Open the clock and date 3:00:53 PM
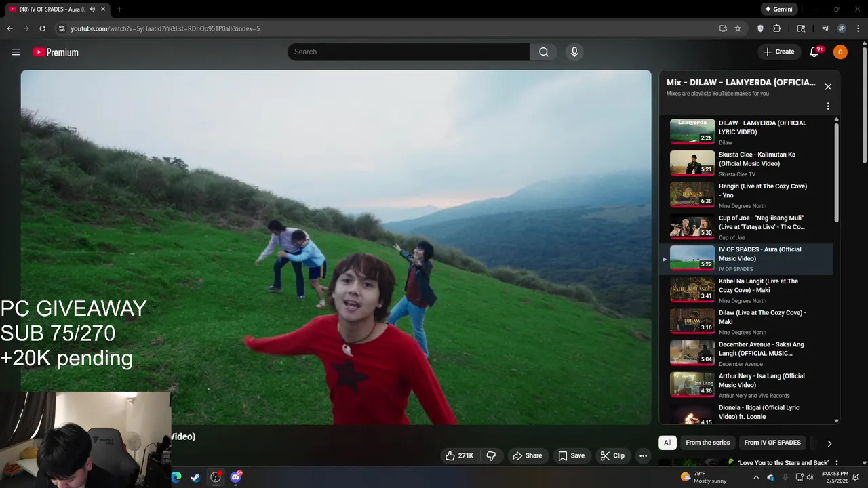 coord(834,477)
